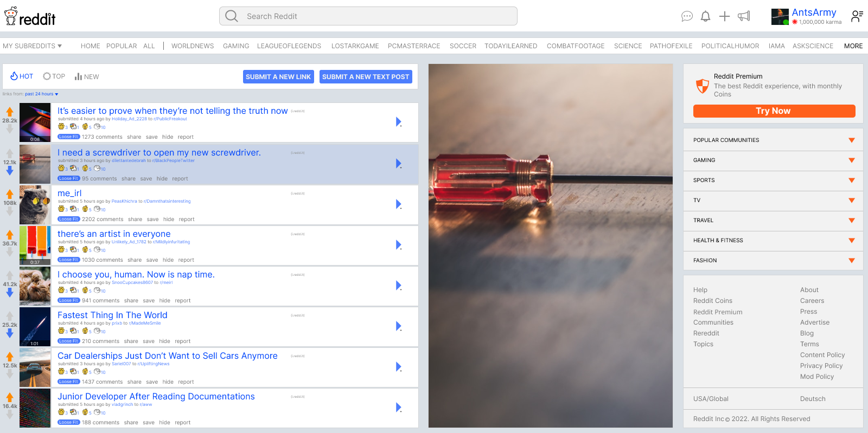Click the Reddit logo
This screenshot has height=433, width=868.
pos(30,17)
